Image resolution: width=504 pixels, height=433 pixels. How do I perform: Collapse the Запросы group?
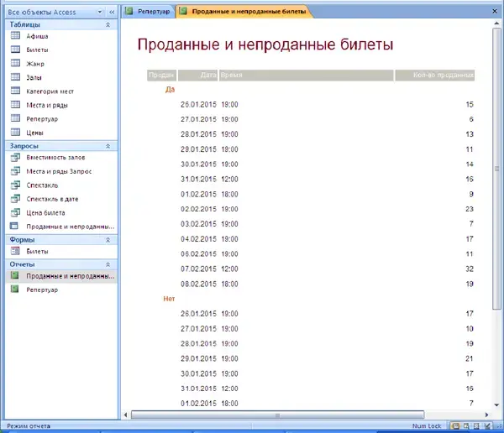tap(108, 146)
